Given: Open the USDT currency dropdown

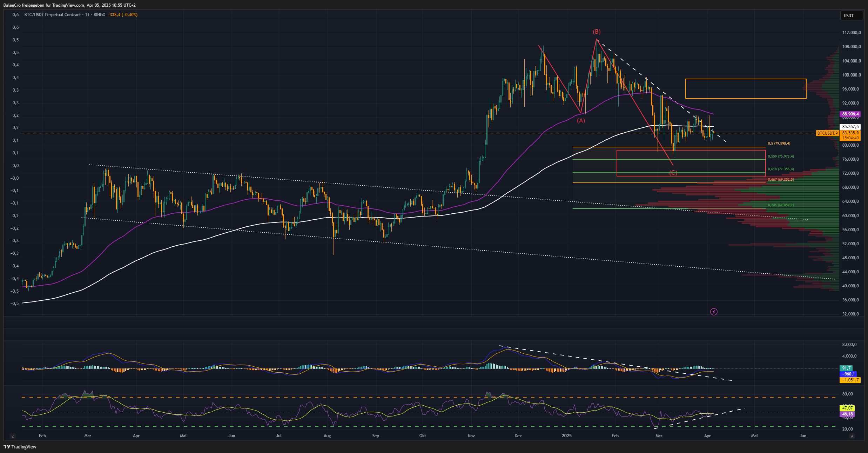Looking at the screenshot, I should (851, 15).
